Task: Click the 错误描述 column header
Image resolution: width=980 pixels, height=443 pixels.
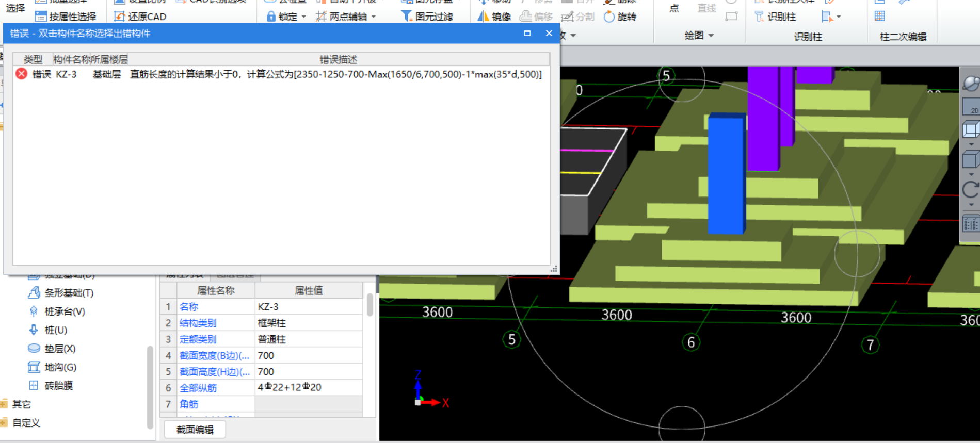Action: pos(338,59)
